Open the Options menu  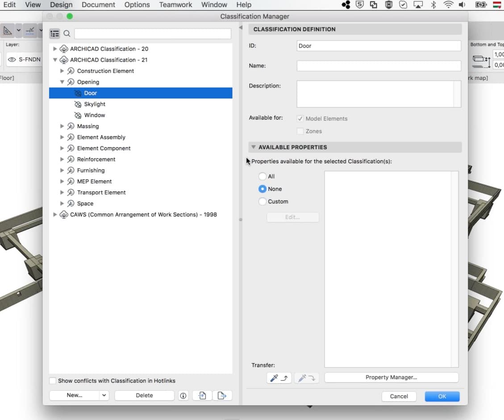click(x=137, y=5)
